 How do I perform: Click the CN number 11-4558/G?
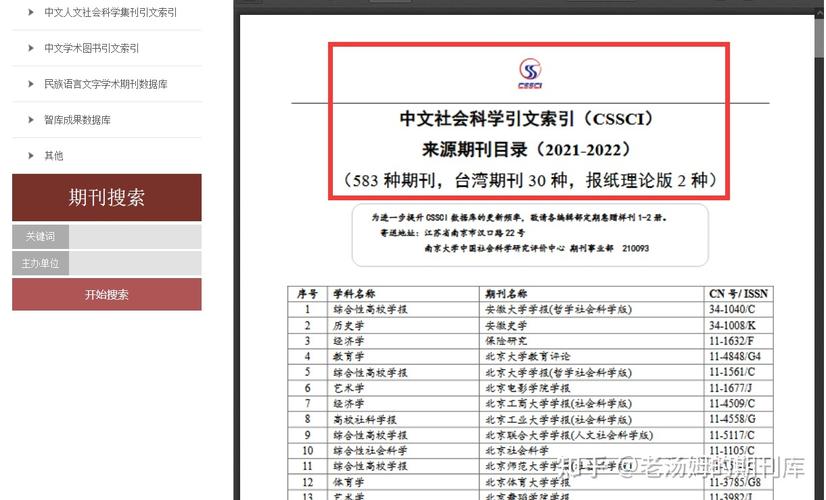(732, 419)
